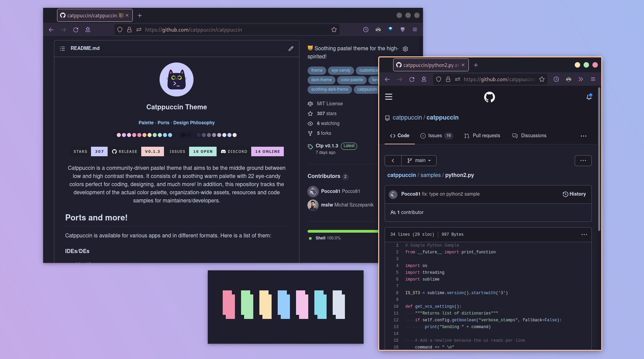Bookmark star in right window's address bar
Image resolution: width=644 pixels, height=359 pixels.
(x=542, y=79)
